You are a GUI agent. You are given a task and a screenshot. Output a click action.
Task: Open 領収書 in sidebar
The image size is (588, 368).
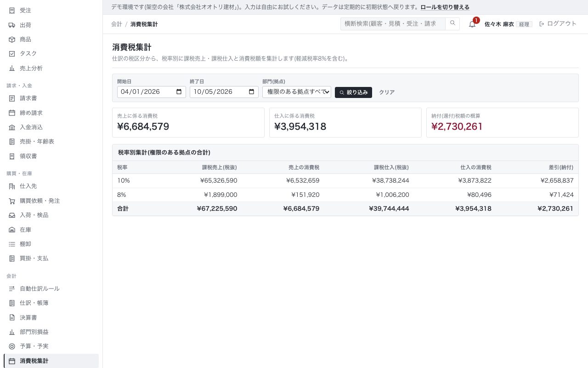[x=51, y=156]
